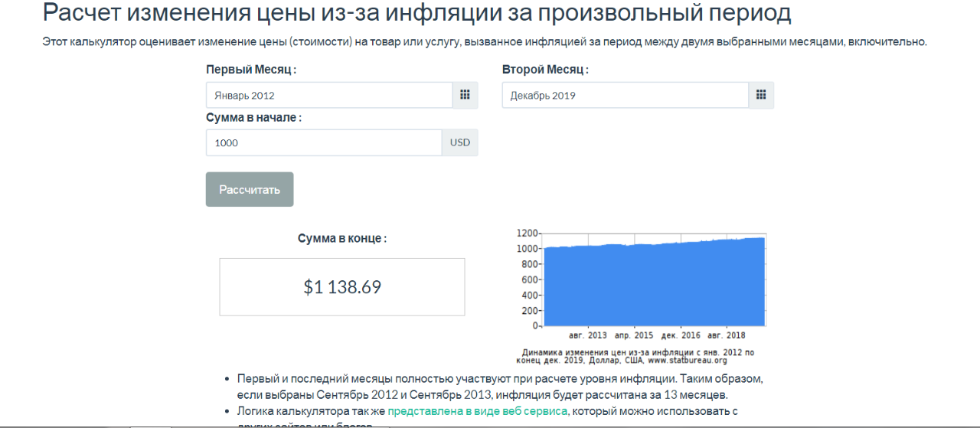Open calendar picker for Второй Месяц
The height and width of the screenshot is (428, 980).
761,95
